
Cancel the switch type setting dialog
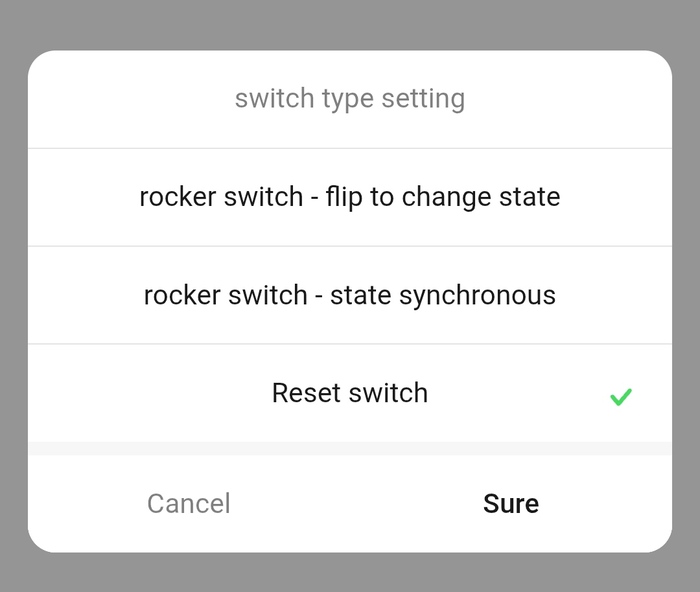click(188, 503)
